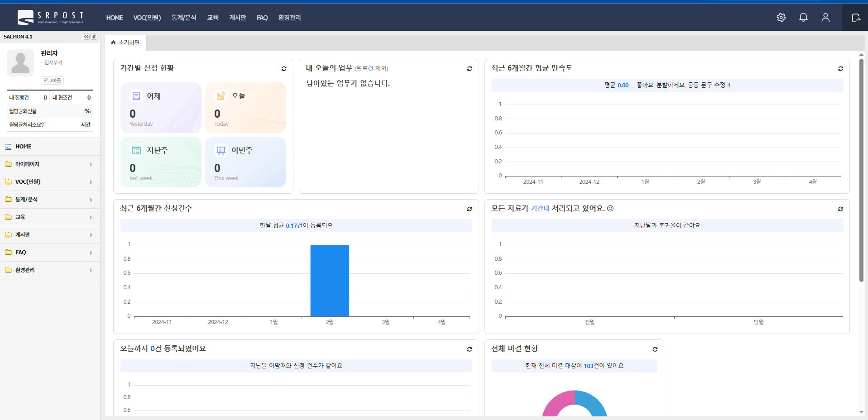Click the blue 2월 bar in chart
Image resolution: width=868 pixels, height=420 pixels.
click(x=330, y=281)
